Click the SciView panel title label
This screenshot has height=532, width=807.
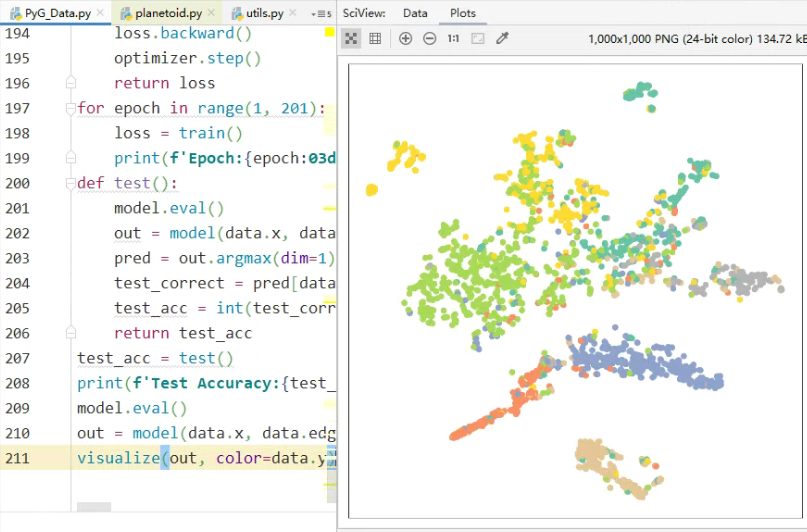click(364, 13)
